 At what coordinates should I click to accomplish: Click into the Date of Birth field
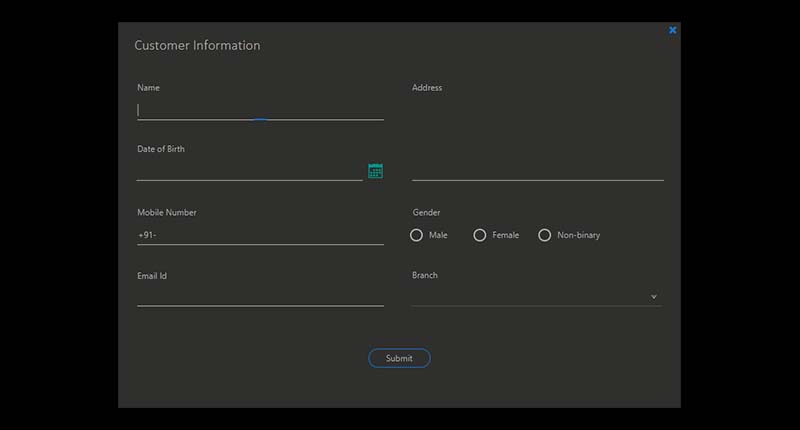click(x=249, y=171)
